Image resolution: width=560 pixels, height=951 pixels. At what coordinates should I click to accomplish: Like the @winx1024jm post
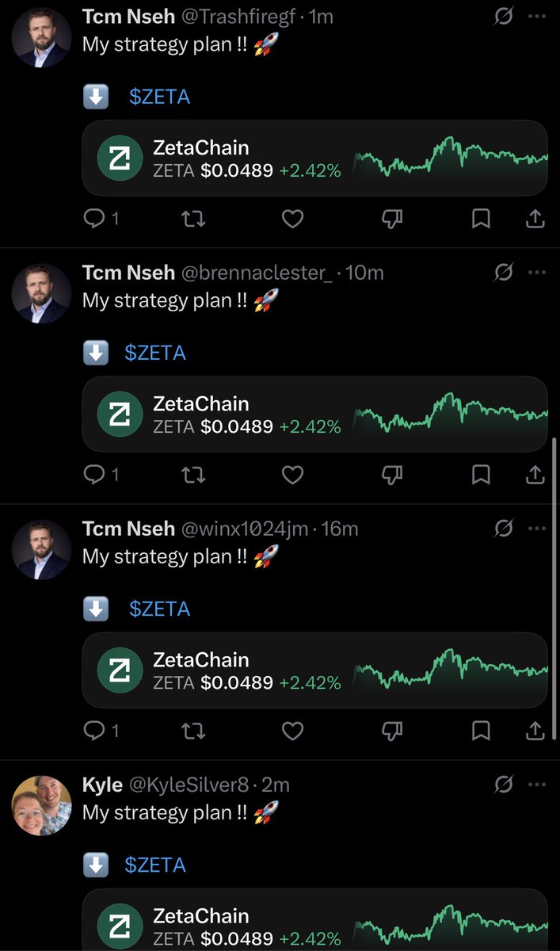coord(293,730)
